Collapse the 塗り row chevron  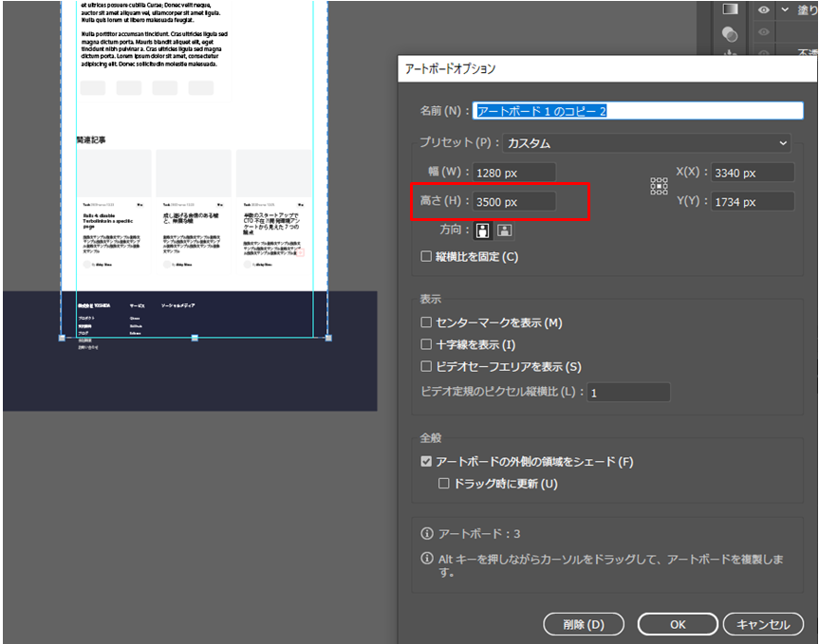tap(785, 9)
